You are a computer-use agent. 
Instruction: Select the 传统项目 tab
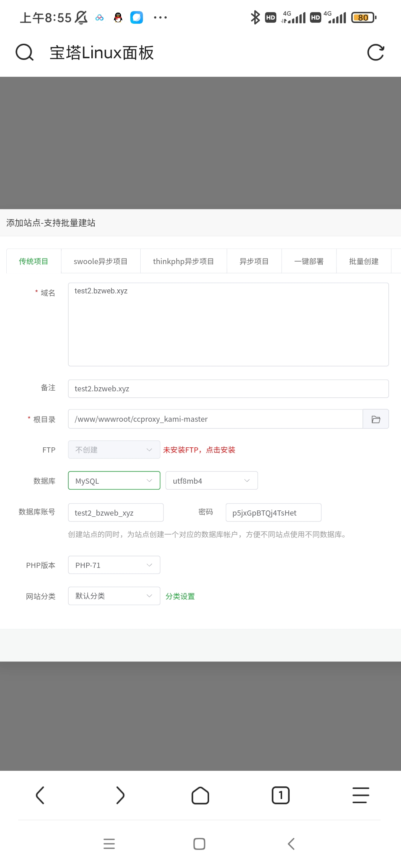(x=34, y=261)
